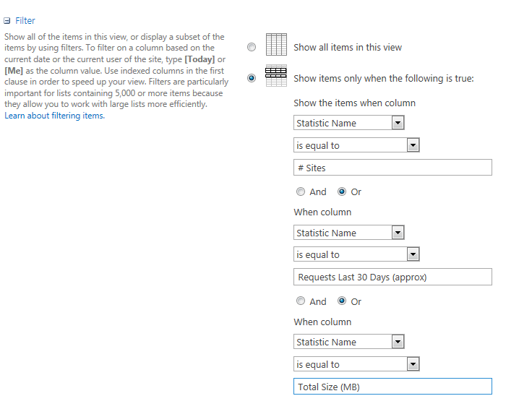Select the Show all items radio button

point(252,48)
